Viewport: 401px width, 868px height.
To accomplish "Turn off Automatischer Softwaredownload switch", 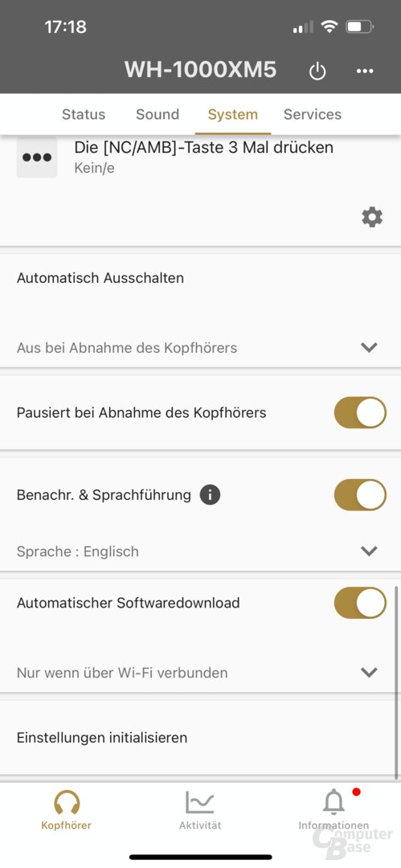I will 360,603.
